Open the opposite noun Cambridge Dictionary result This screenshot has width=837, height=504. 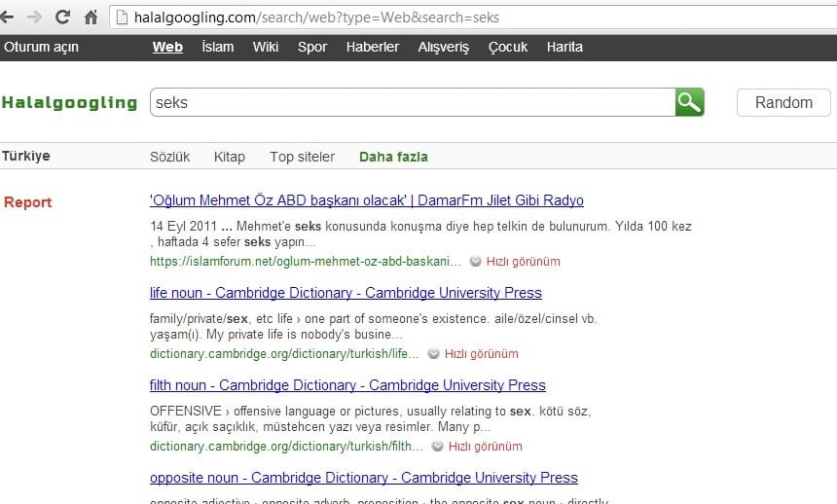pyautogui.click(x=364, y=478)
